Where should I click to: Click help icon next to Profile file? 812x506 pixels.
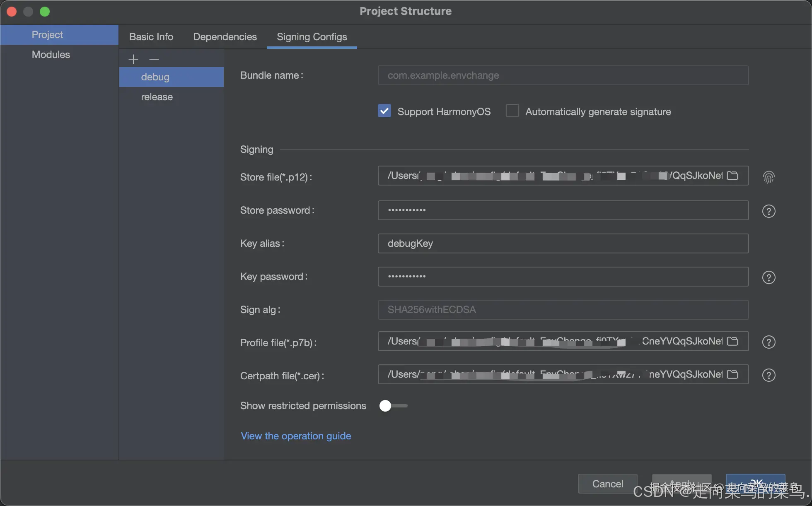[768, 342]
